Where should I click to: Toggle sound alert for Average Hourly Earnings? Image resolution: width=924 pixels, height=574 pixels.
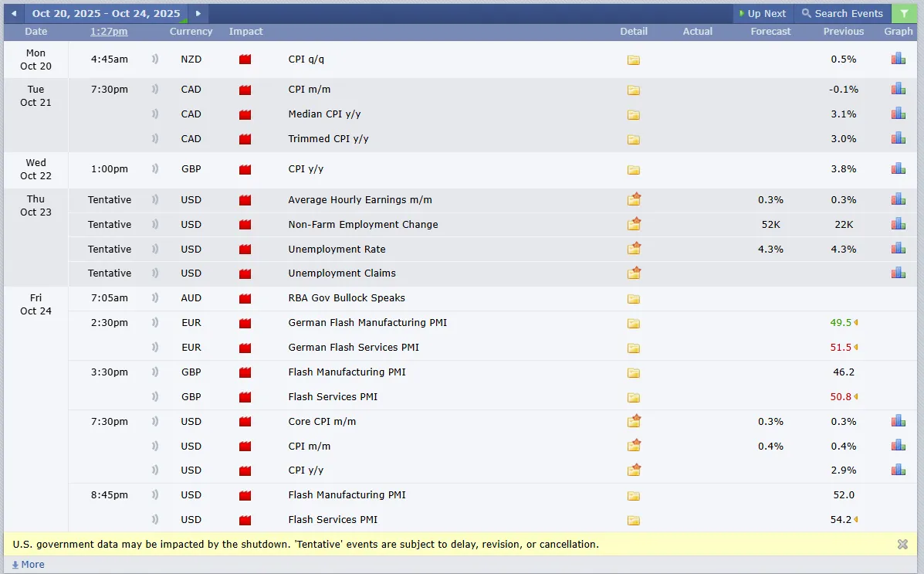click(x=155, y=200)
